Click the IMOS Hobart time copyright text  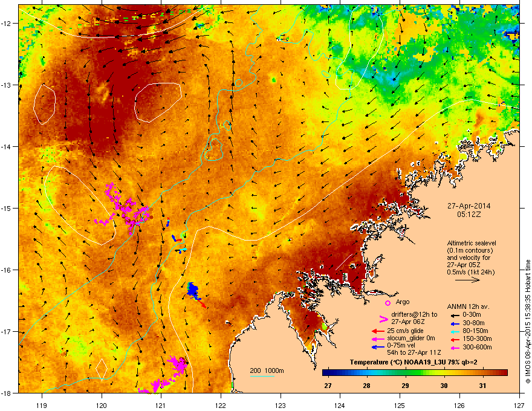(528, 322)
